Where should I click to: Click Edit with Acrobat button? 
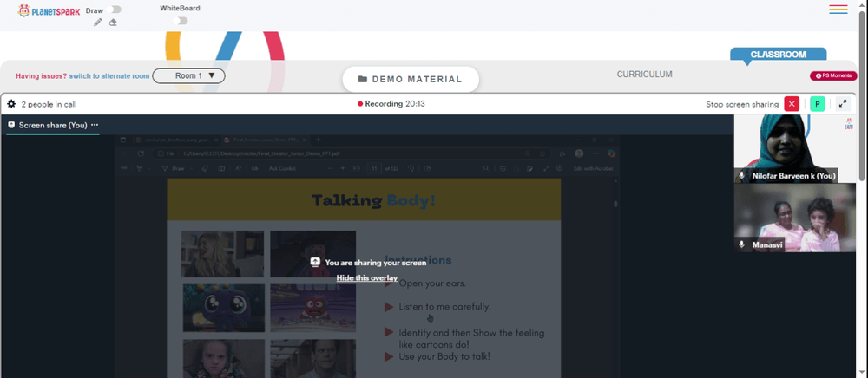[x=594, y=168]
